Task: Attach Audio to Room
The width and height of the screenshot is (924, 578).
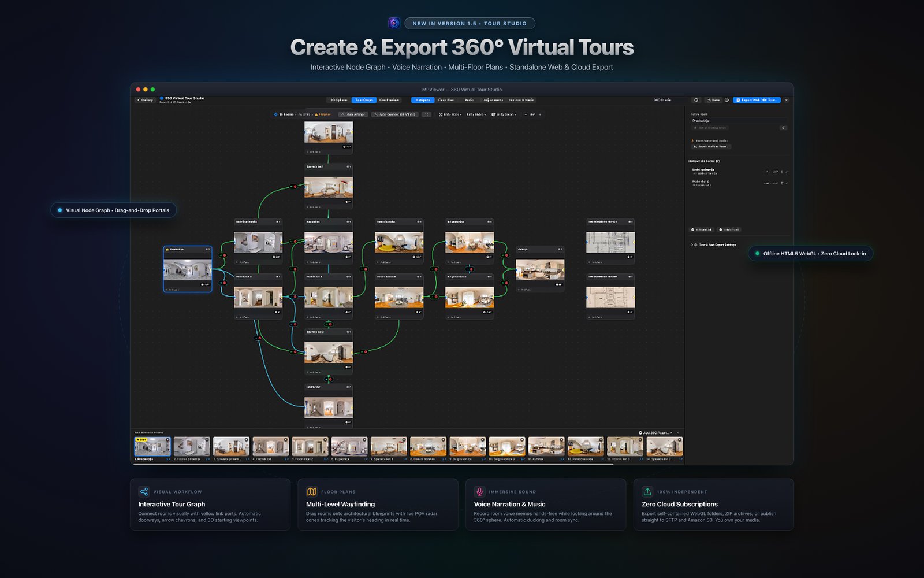Action: pos(711,146)
